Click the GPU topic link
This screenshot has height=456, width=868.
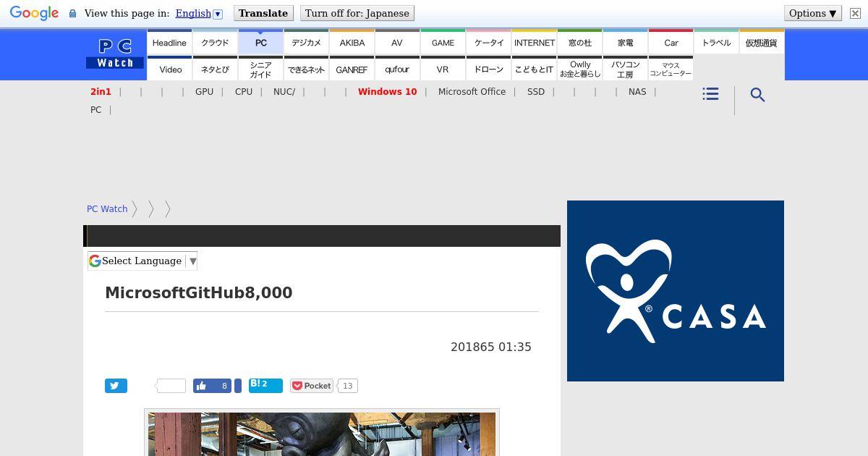204,92
